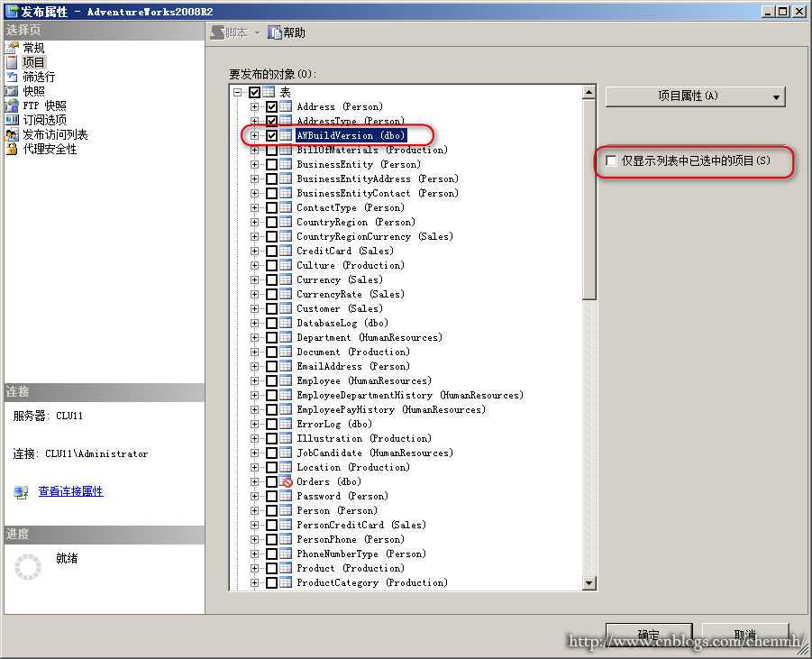Viewport: 812px width, 659px height.
Task: Expand the EmailAddress (Person) node
Action: coord(254,366)
